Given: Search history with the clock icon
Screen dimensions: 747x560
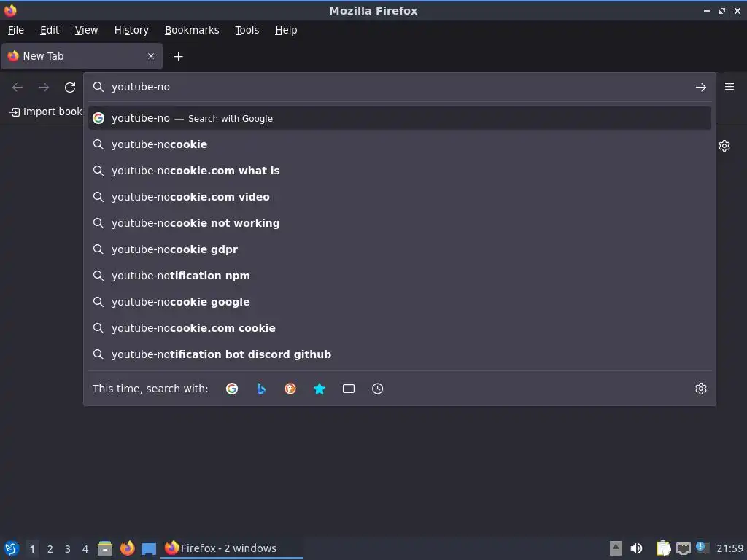Looking at the screenshot, I should pos(377,389).
